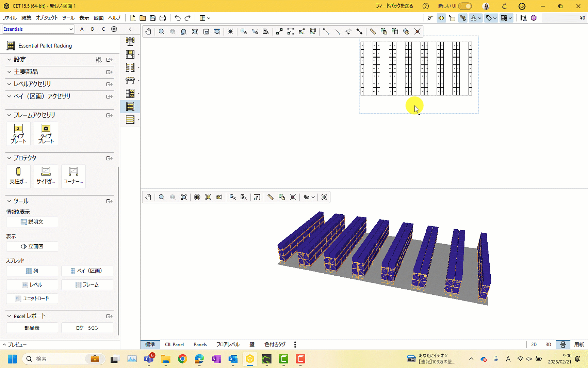Open component tab settings gear

114,29
